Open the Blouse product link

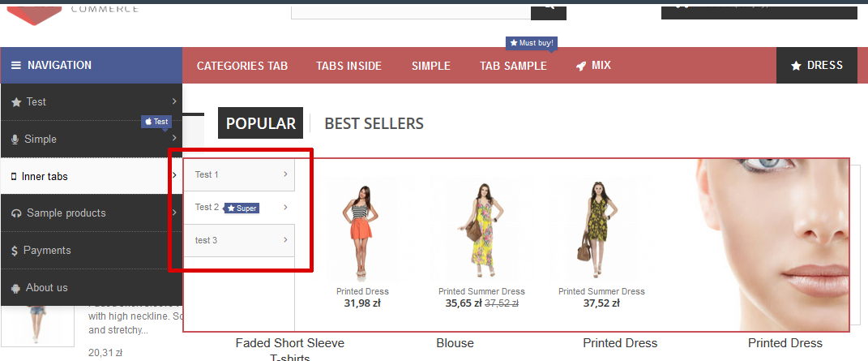[455, 343]
